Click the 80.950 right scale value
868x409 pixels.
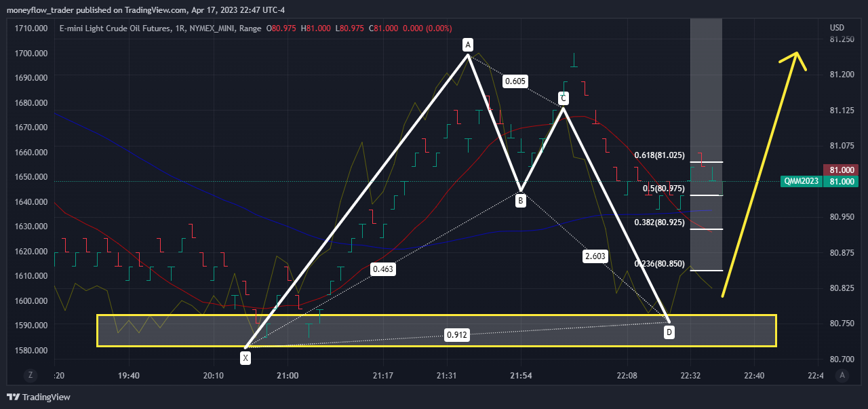[841, 217]
